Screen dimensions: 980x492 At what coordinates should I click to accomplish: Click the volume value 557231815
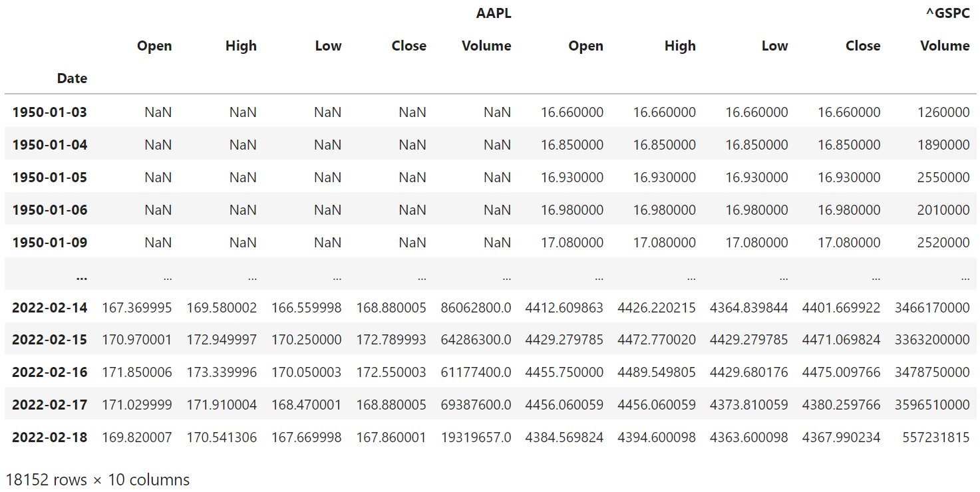(936, 437)
